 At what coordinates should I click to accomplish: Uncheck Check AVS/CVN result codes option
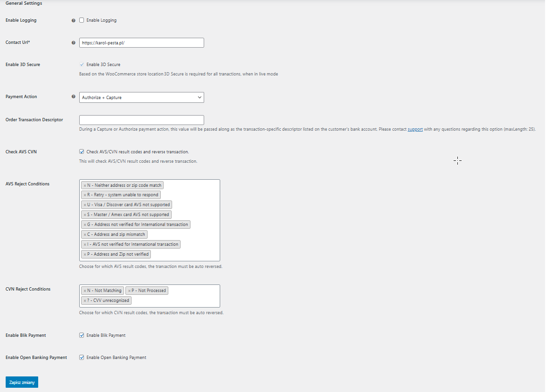[81, 152]
